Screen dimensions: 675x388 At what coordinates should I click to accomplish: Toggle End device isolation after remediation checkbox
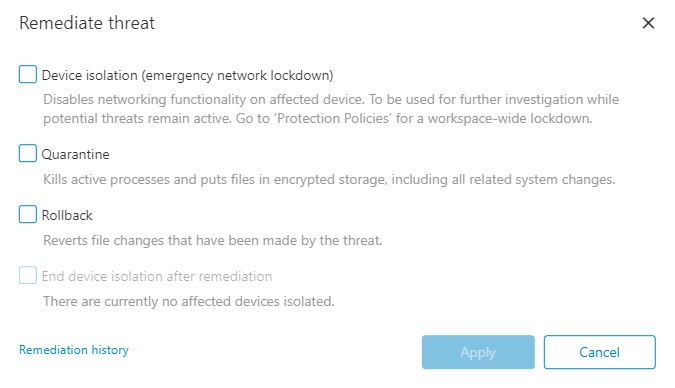28,275
